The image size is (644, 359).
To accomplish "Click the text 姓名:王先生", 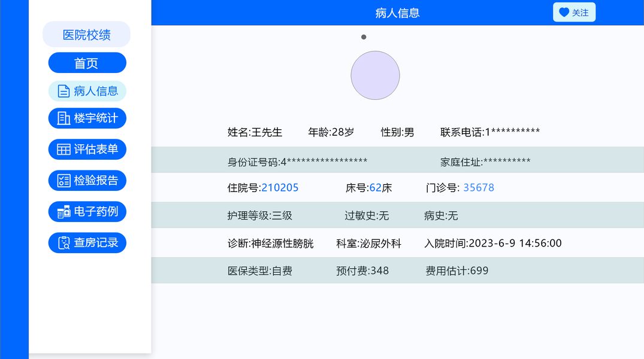I will [x=255, y=132].
